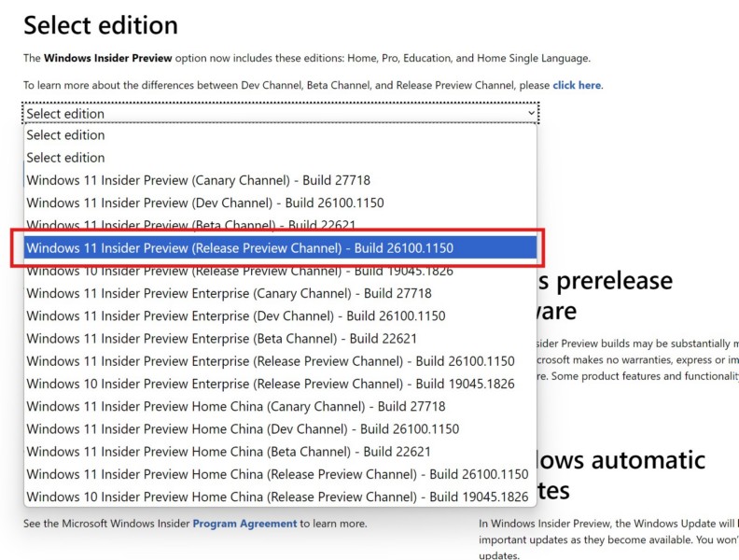The width and height of the screenshot is (739, 560).
Task: Pick Windows 11 Enterprise Dev Channel option
Action: 234,315
